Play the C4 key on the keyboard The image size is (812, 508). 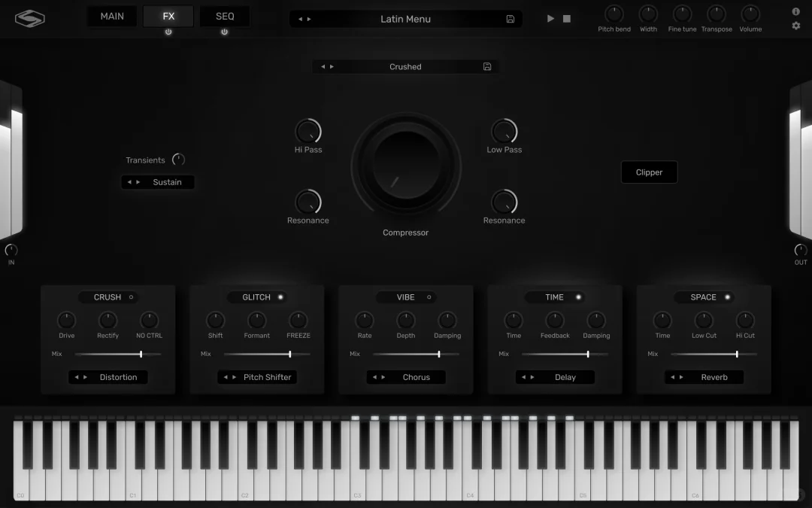coord(471,485)
